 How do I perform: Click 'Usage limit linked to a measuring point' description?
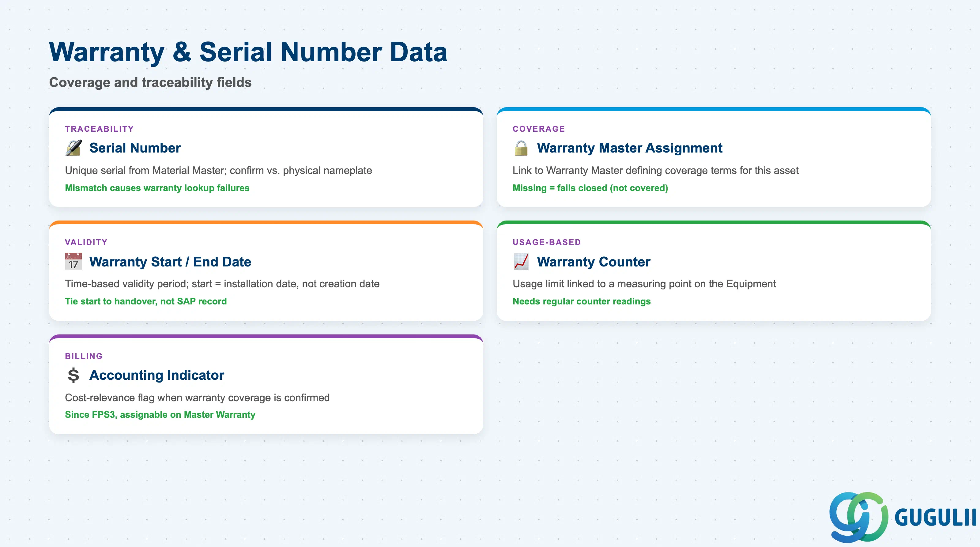pos(644,284)
